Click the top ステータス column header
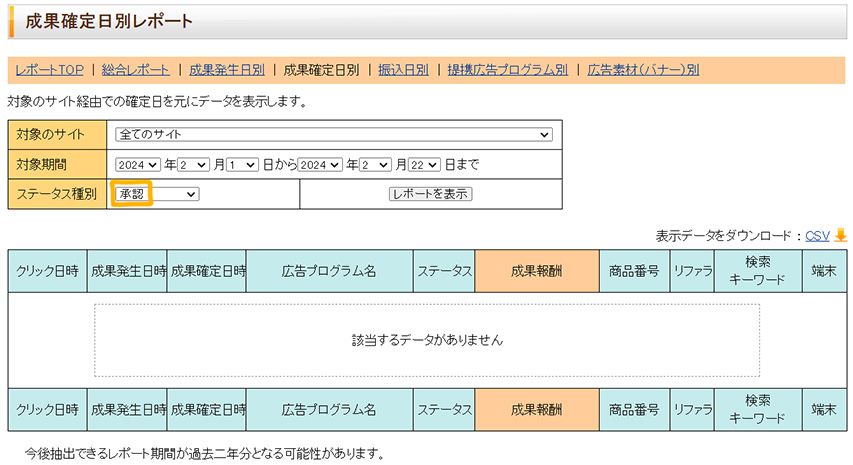The width and height of the screenshot is (853, 465). coord(444,271)
